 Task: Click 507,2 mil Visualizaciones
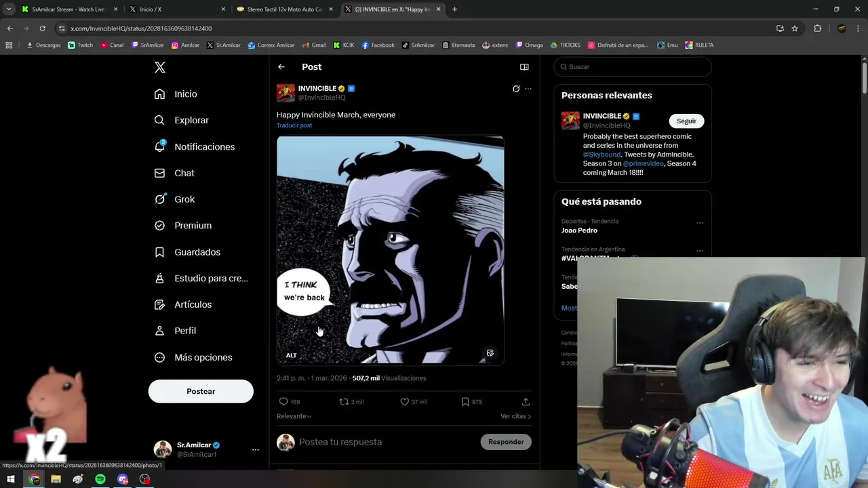[389, 378]
